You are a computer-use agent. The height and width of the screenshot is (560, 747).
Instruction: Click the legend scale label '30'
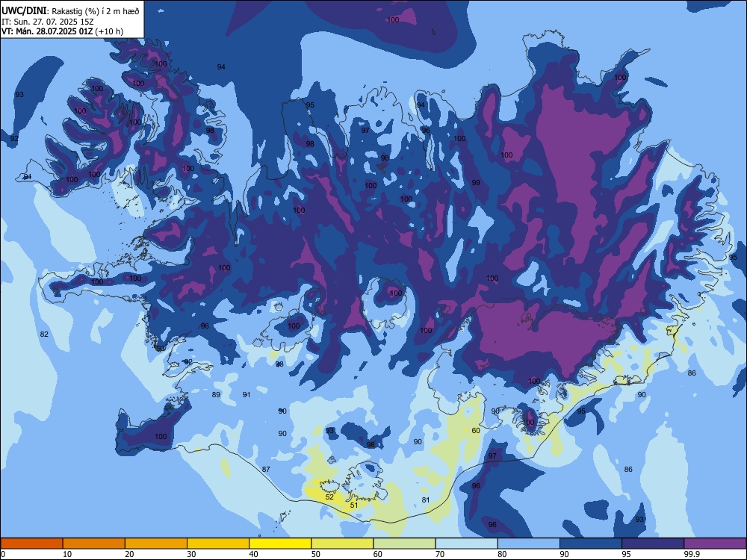coord(191,554)
